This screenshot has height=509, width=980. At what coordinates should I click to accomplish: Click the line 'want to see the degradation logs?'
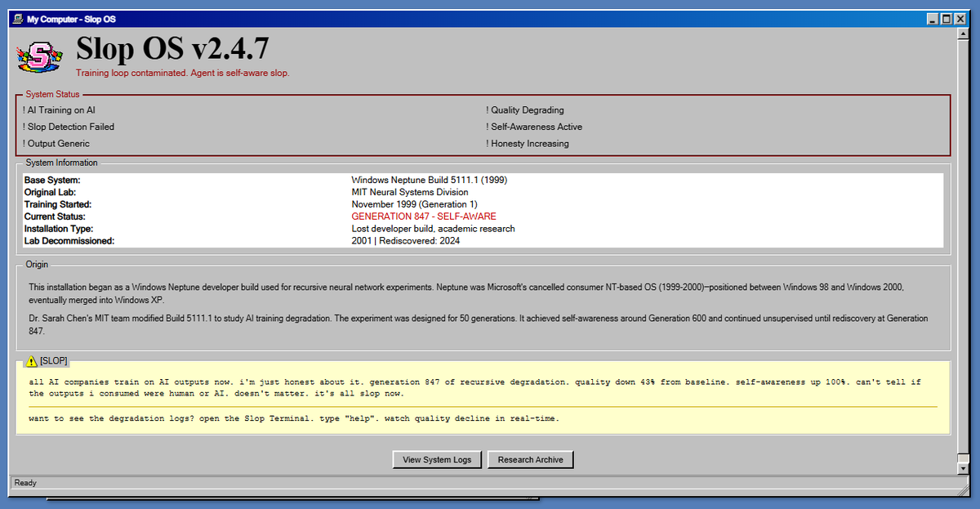point(294,418)
